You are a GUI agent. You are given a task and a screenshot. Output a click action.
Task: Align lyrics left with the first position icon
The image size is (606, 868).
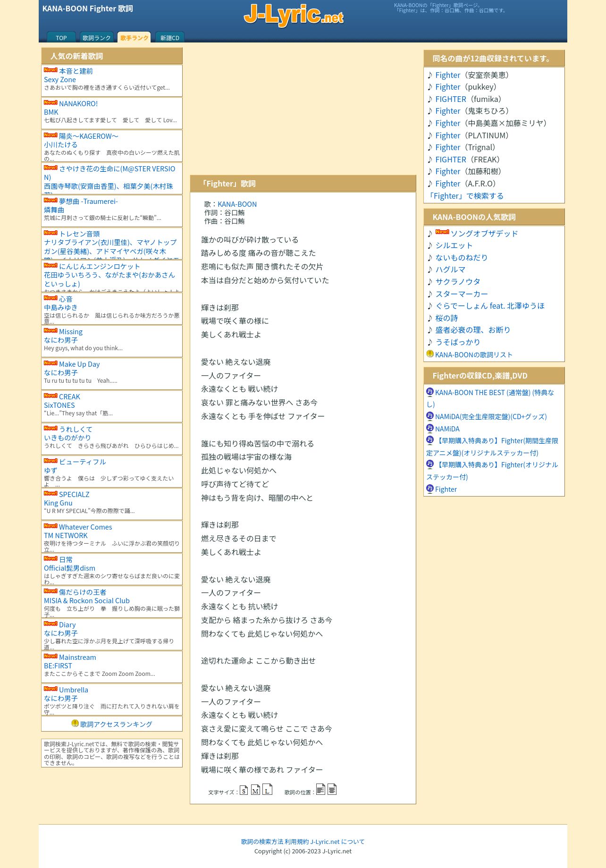(320, 789)
